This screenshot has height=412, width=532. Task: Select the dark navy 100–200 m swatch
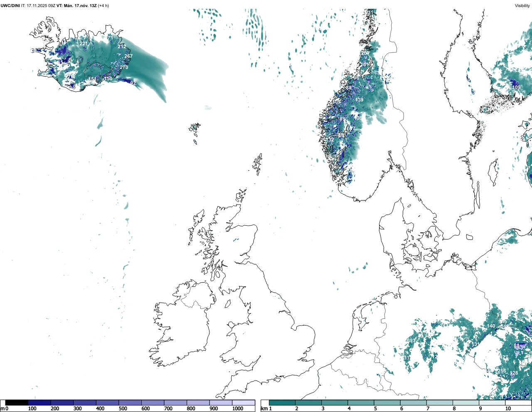[39, 402]
